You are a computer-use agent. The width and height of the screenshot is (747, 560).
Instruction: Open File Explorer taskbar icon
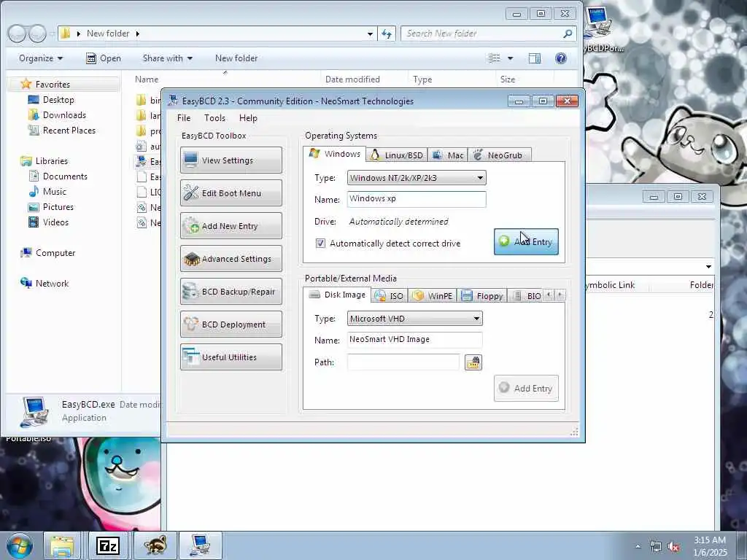(x=62, y=546)
